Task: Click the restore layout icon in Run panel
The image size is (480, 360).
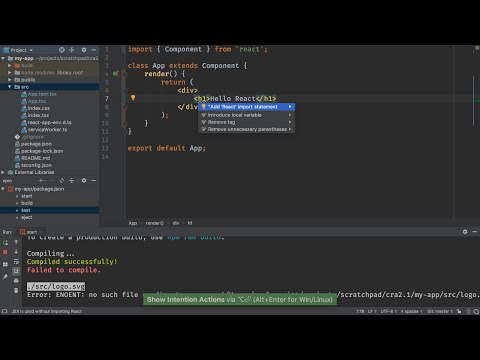Action: (5, 264)
